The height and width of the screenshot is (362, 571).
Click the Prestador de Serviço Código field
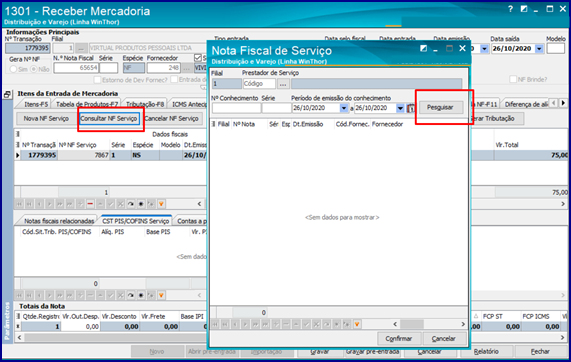click(x=259, y=84)
